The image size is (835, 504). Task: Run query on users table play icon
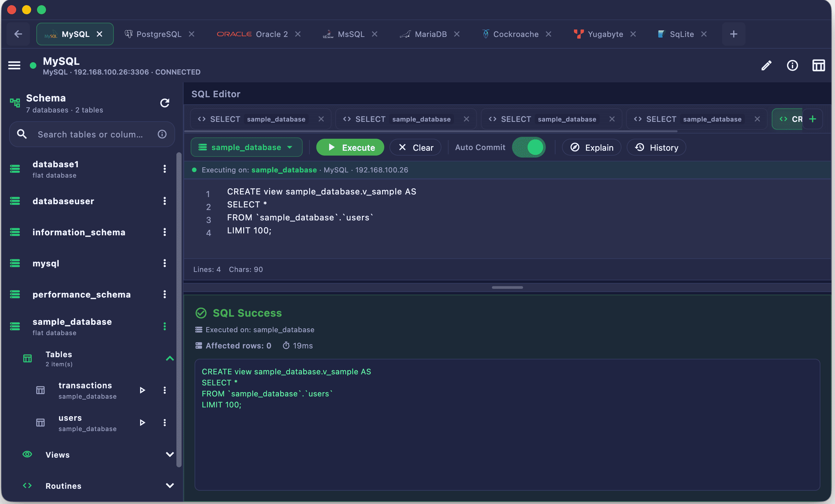[x=142, y=423]
